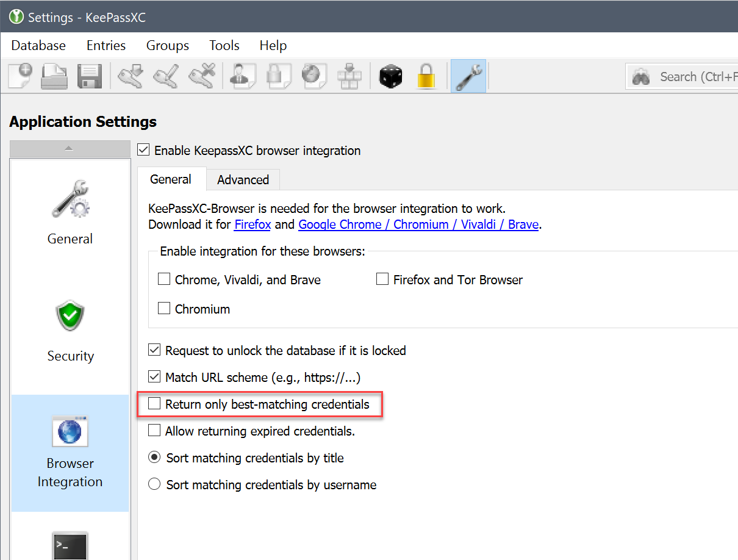Save the database using the floppy disk icon
This screenshot has height=560, width=738.
coord(90,76)
